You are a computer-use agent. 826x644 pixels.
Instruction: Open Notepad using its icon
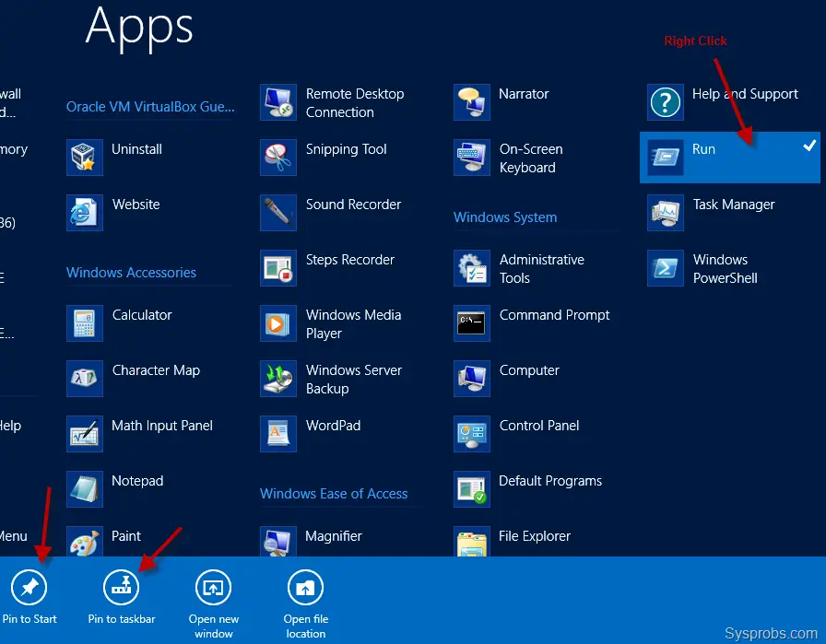(84, 489)
